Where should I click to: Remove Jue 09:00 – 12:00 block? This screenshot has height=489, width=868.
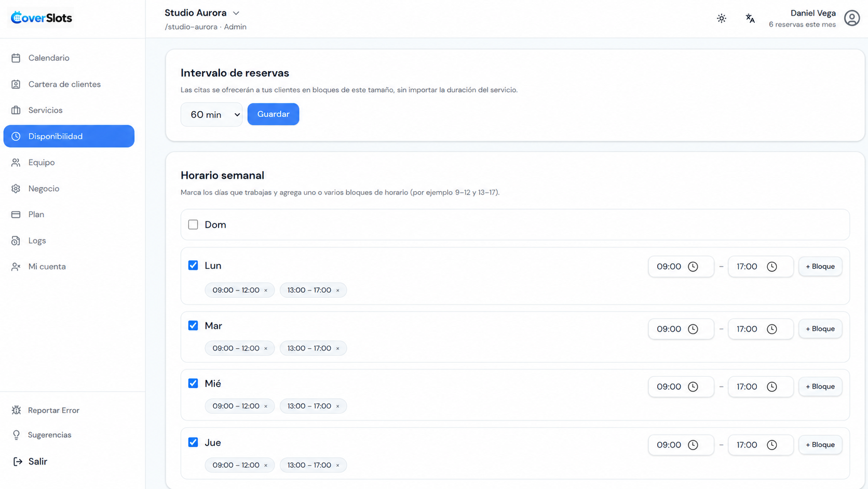266,466
